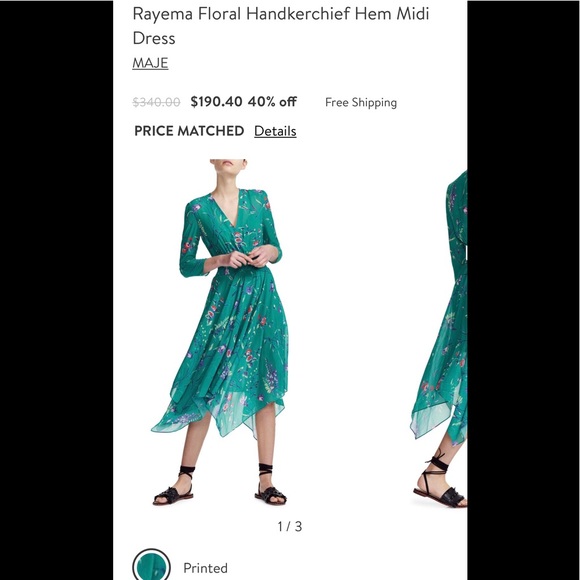Click the Free Shipping text
This screenshot has width=580, height=580.
361,102
